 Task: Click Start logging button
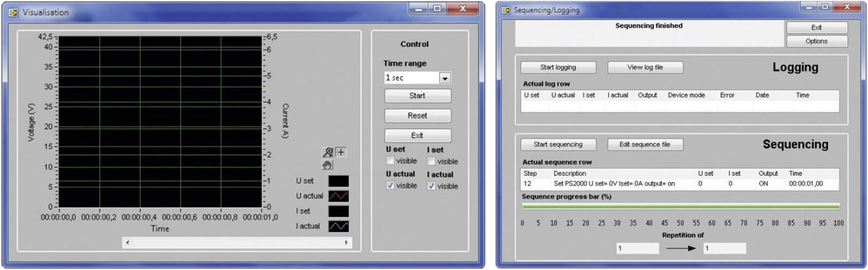(558, 67)
